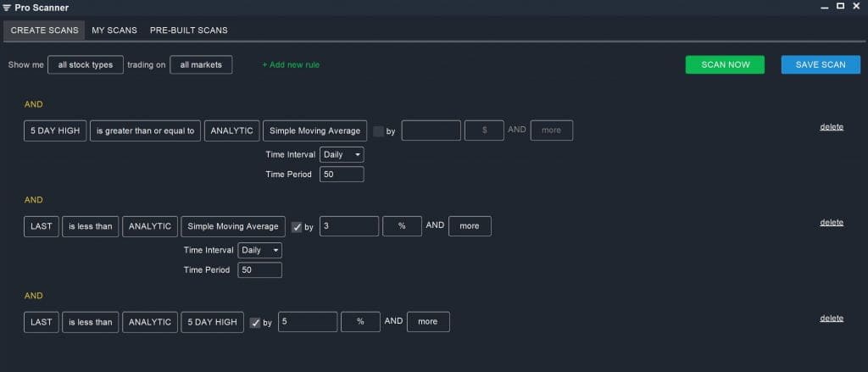The image size is (868, 372).
Task: Change LAST field in the Simple Moving Average rule
Action: (42, 226)
